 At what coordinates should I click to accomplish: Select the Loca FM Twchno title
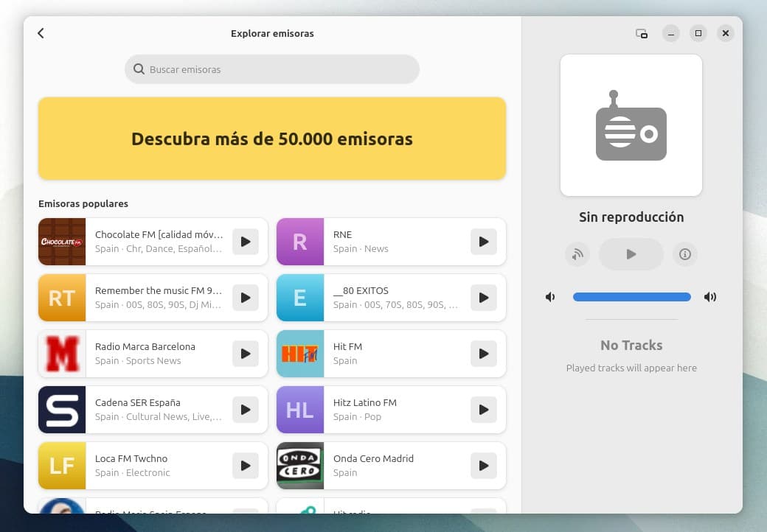click(x=131, y=459)
